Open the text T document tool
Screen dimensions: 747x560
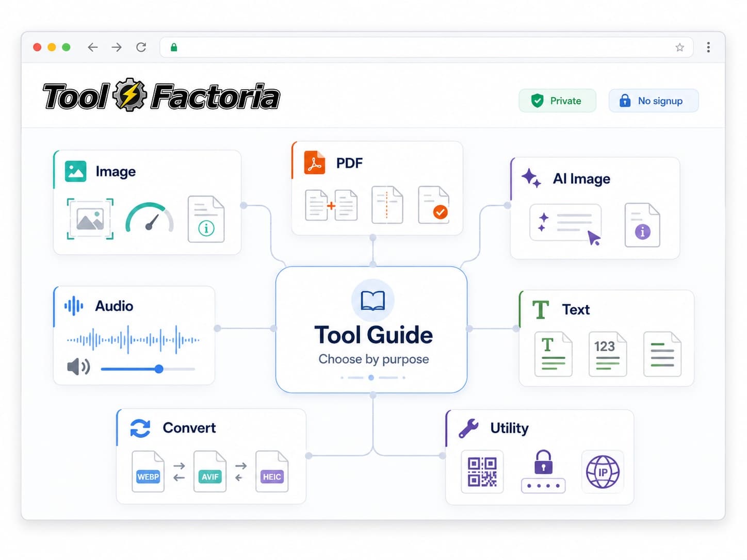point(554,354)
